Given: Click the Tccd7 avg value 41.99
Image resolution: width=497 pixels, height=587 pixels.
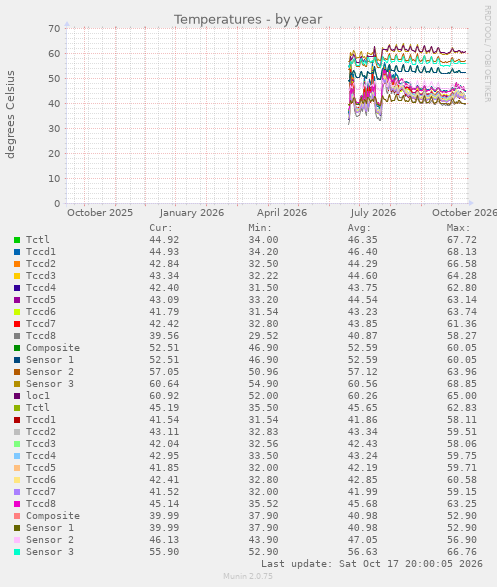Looking at the screenshot, I should click(x=363, y=492).
